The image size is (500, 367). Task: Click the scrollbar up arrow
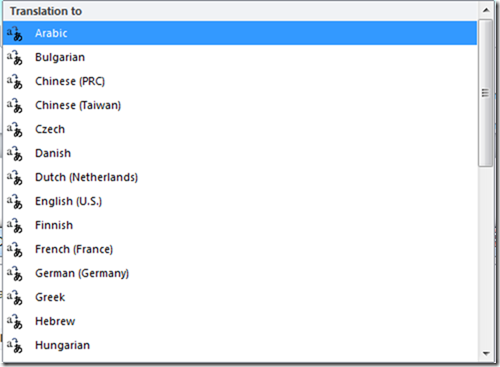click(x=486, y=10)
